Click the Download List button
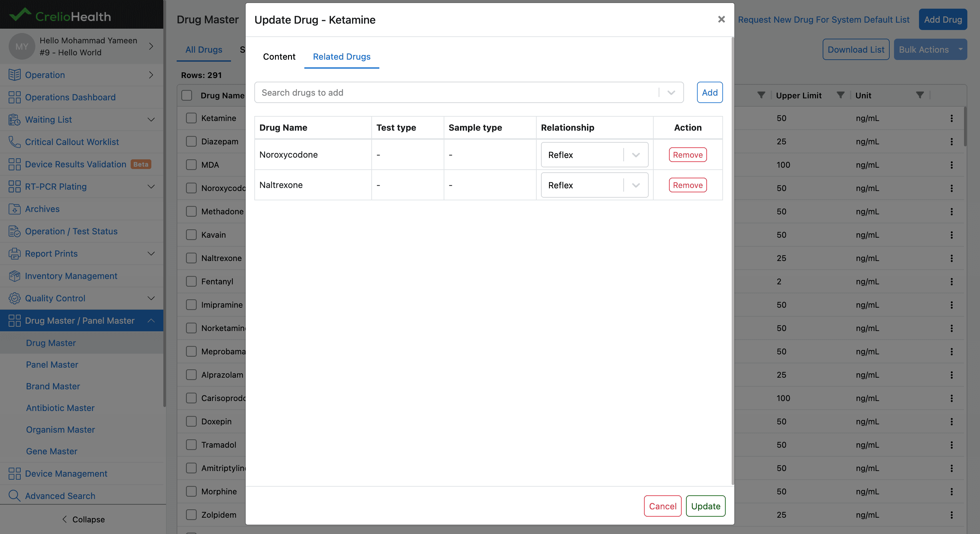 (856, 49)
